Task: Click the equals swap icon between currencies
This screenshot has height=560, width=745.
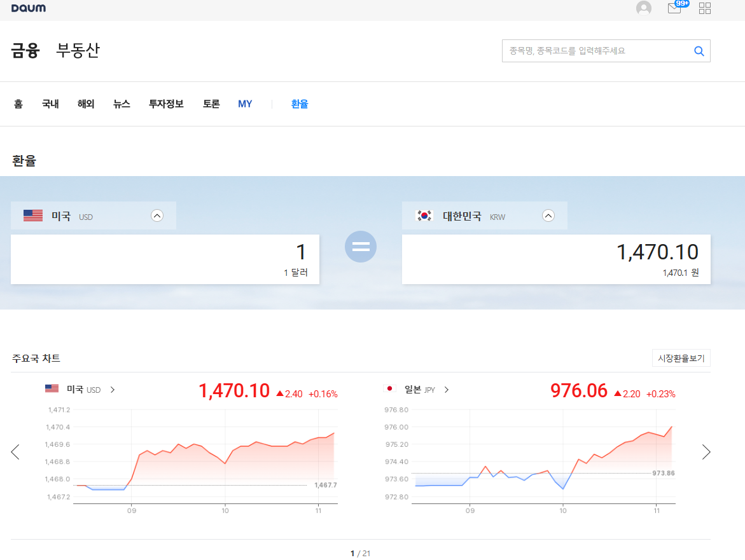Action: tap(361, 247)
